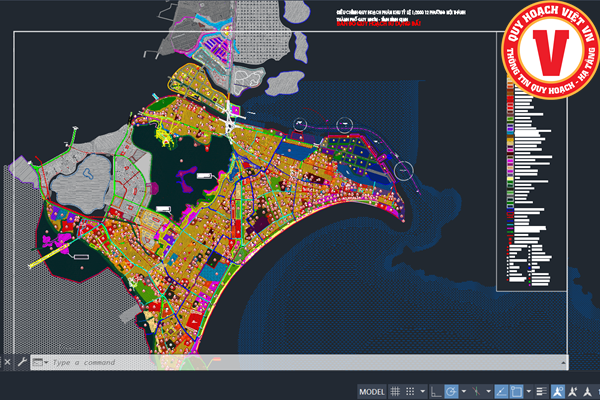Turn off the 2D object snap
The height and width of the screenshot is (400, 600).
click(516, 391)
